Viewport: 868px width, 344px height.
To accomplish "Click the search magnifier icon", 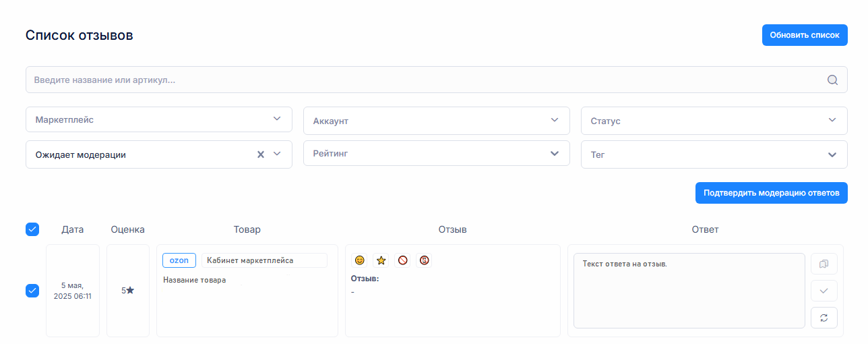I will [832, 80].
